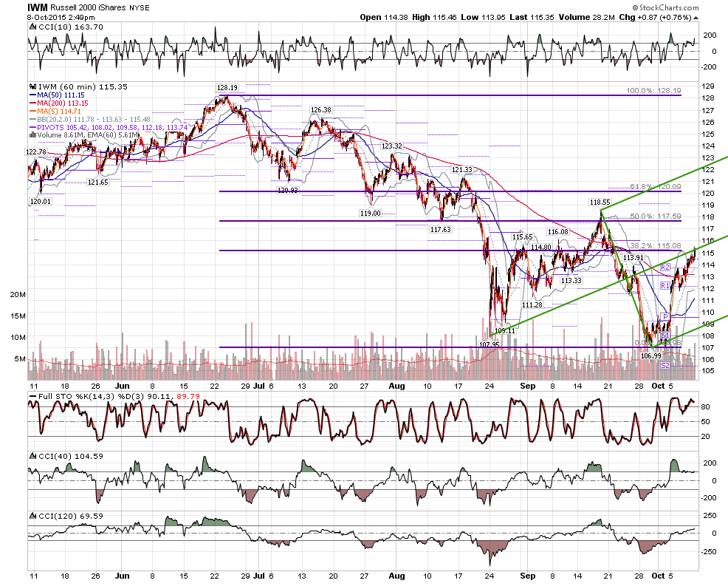Click the PIVOTS legend entry
This screenshot has height=586, width=728.
pyautogui.click(x=109, y=127)
